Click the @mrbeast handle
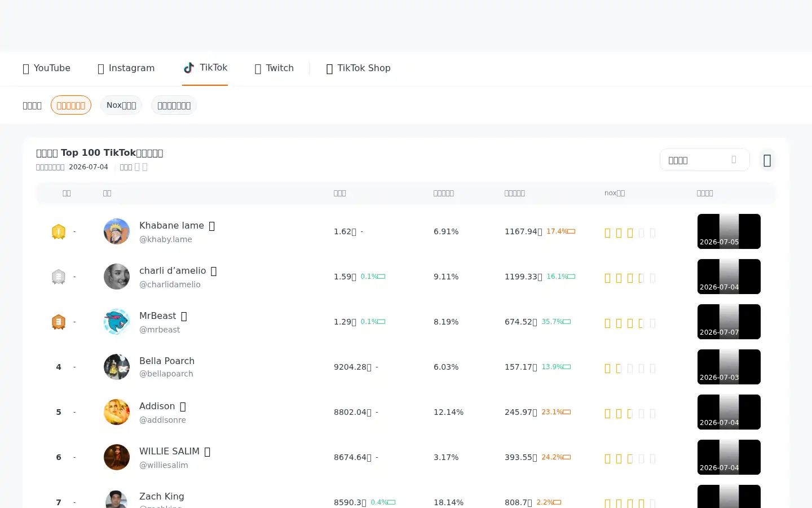Screen dimensions: 812x508 160,330
